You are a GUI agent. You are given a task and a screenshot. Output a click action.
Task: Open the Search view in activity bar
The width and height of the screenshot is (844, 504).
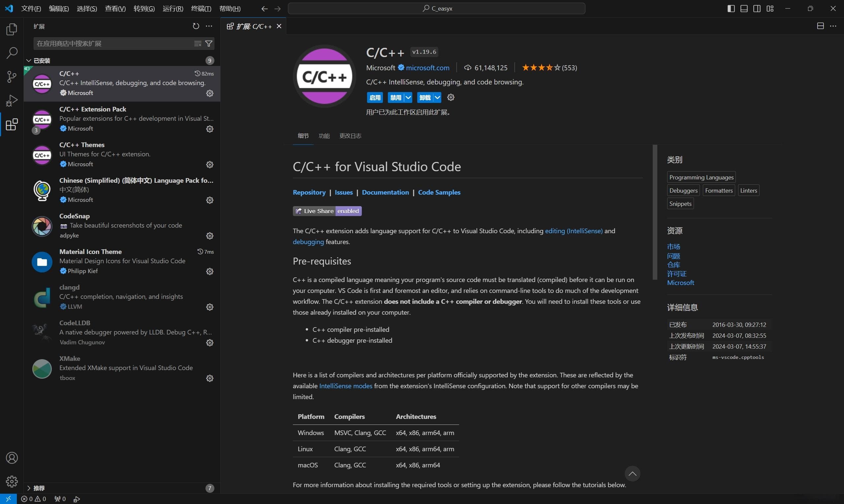pyautogui.click(x=12, y=53)
